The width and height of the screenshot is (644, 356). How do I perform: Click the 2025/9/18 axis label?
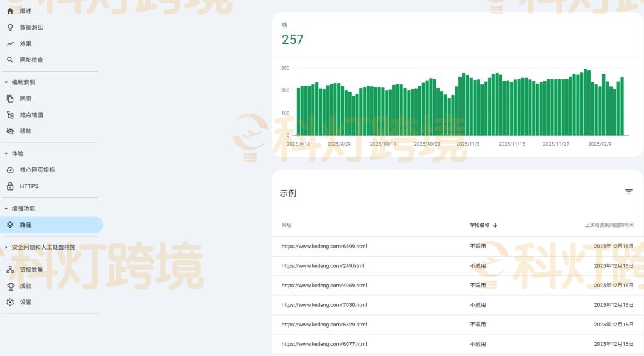[298, 144]
